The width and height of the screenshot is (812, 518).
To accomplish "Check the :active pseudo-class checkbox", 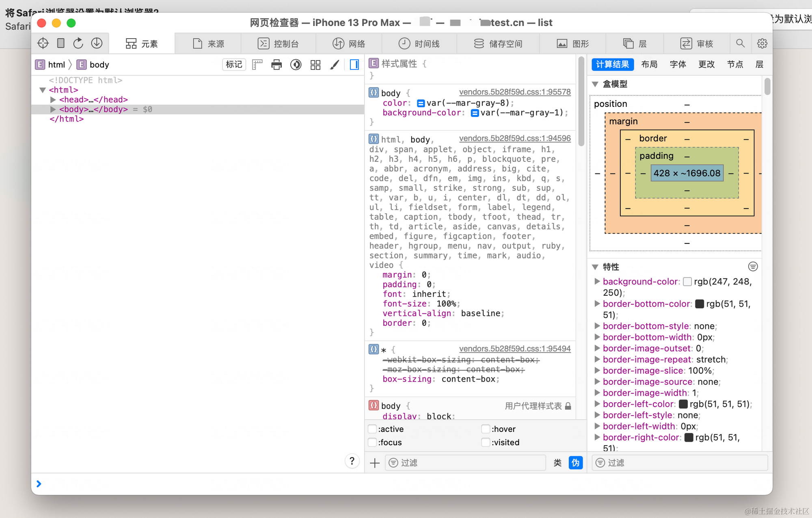I will tap(372, 429).
